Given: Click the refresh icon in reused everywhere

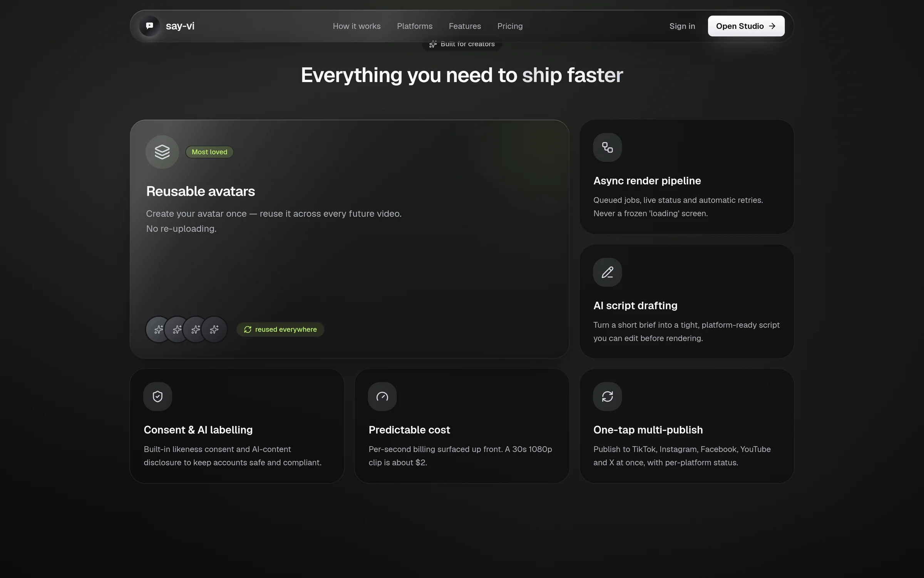Looking at the screenshot, I should pos(248,329).
